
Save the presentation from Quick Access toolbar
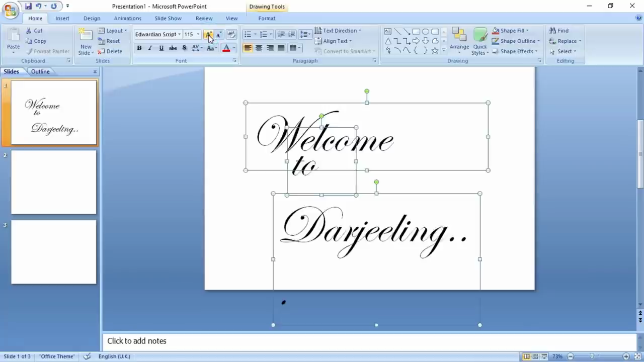(x=28, y=7)
